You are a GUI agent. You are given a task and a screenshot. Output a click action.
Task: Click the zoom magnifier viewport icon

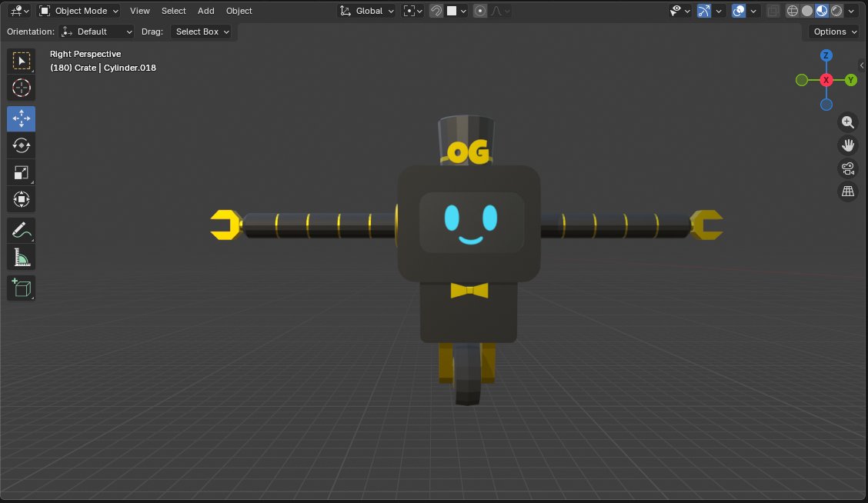(x=848, y=122)
